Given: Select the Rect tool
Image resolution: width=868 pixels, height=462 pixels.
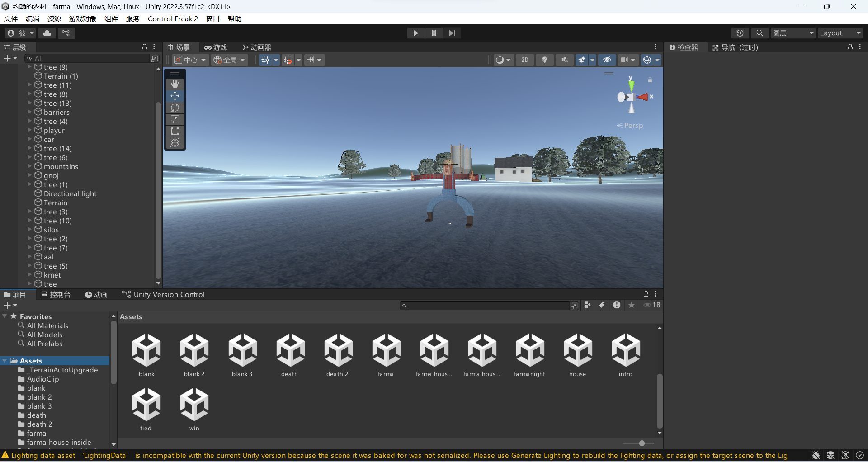Looking at the screenshot, I should pyautogui.click(x=175, y=131).
